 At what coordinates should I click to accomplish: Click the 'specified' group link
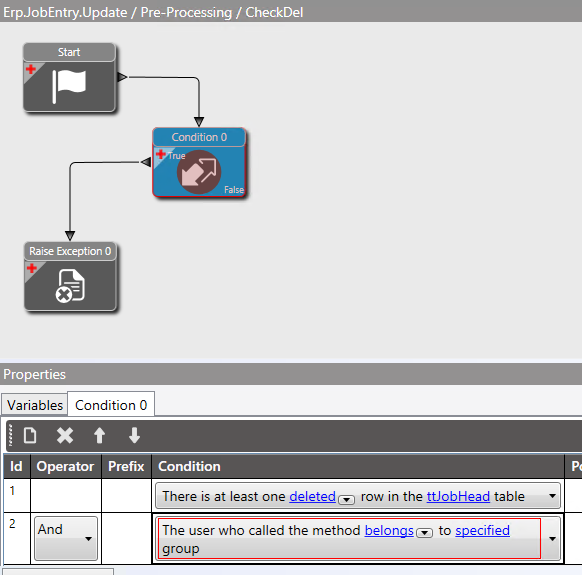483,530
